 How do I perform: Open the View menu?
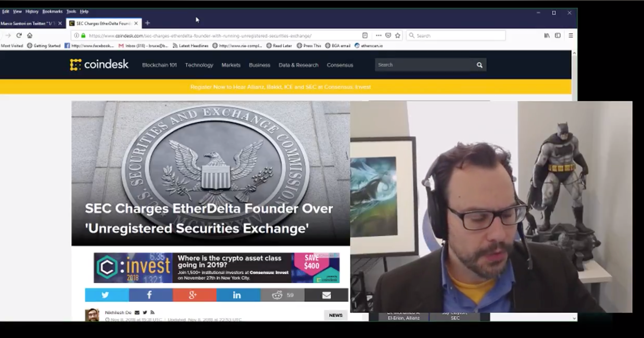point(17,11)
